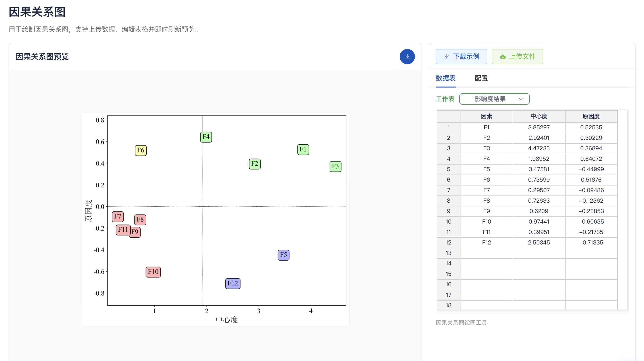Click the table cell with value 0.73599

pyautogui.click(x=539, y=180)
